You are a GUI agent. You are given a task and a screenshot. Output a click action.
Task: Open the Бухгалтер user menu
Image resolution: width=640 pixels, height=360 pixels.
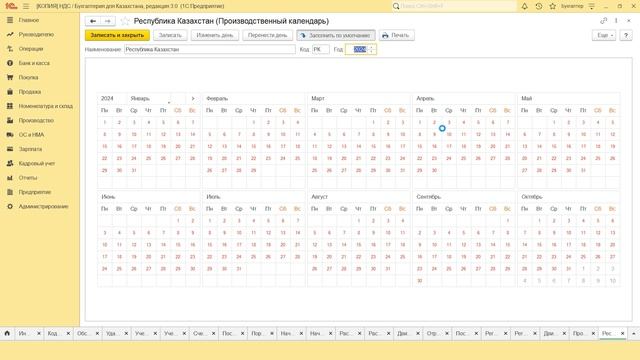point(571,6)
